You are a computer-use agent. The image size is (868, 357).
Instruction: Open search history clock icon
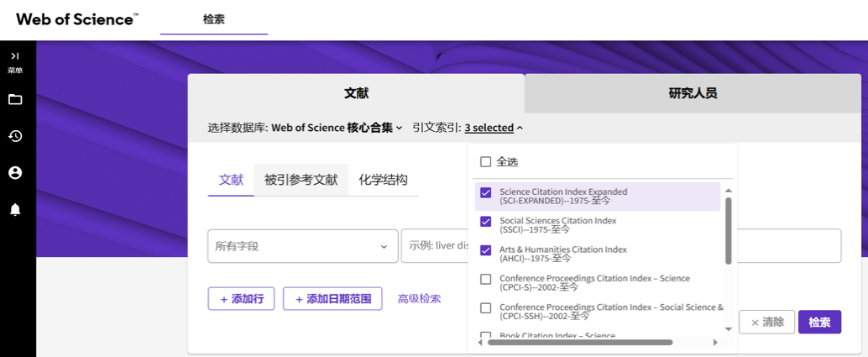[15, 136]
